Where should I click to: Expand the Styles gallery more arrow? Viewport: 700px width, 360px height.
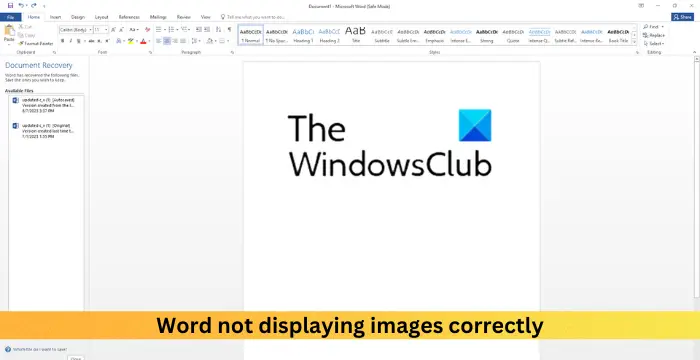(634, 42)
